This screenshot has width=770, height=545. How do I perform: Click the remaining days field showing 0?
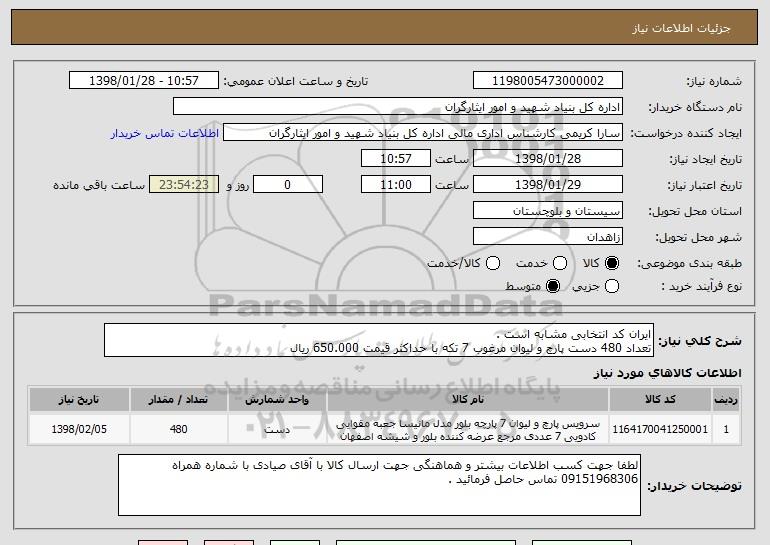(288, 185)
